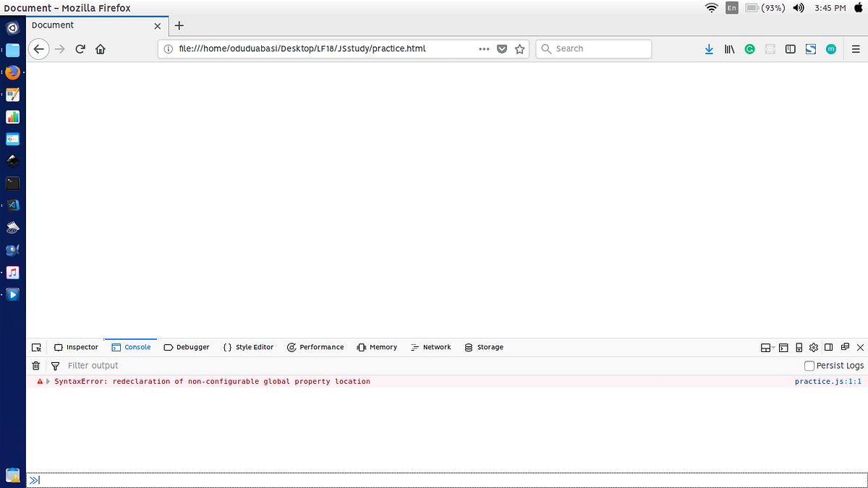Open the hamburger menu in Firefox
The width and height of the screenshot is (868, 488).
point(855,48)
